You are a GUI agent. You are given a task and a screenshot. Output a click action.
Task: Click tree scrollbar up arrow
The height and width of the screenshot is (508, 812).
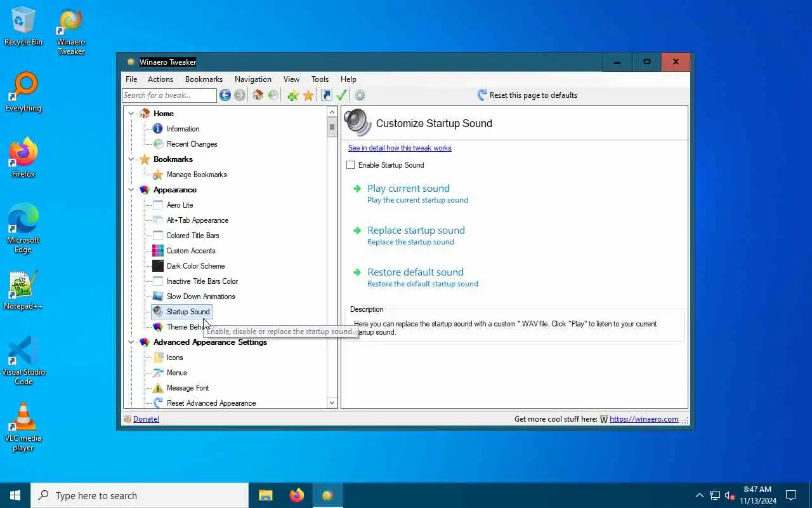click(332, 112)
